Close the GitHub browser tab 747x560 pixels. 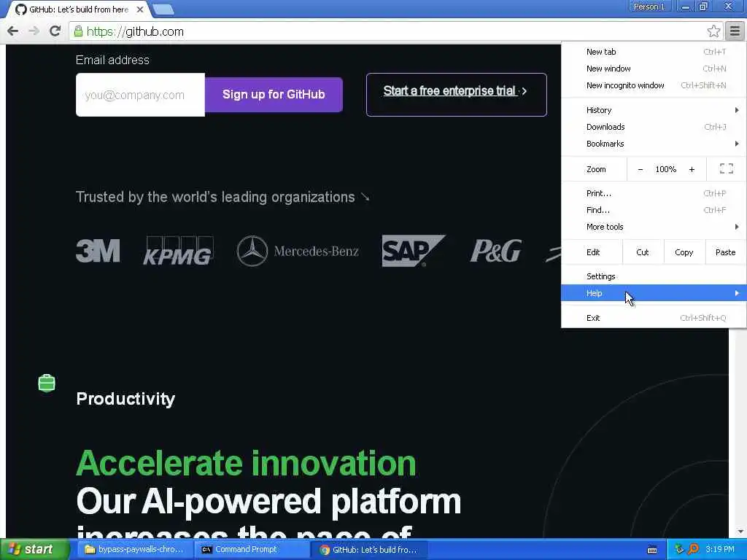[x=139, y=9]
